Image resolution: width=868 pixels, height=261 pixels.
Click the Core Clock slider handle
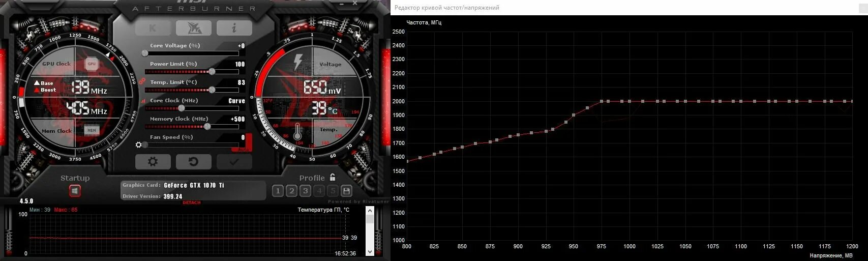click(x=181, y=108)
